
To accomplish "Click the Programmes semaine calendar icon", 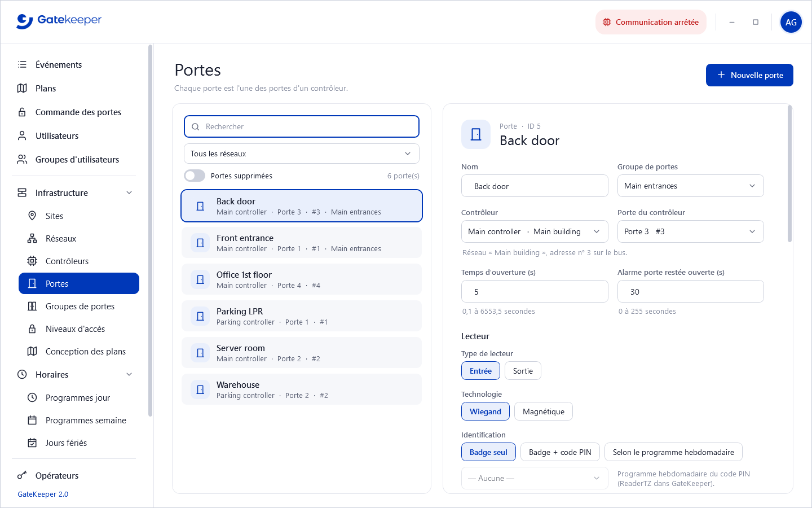I will click(32, 420).
